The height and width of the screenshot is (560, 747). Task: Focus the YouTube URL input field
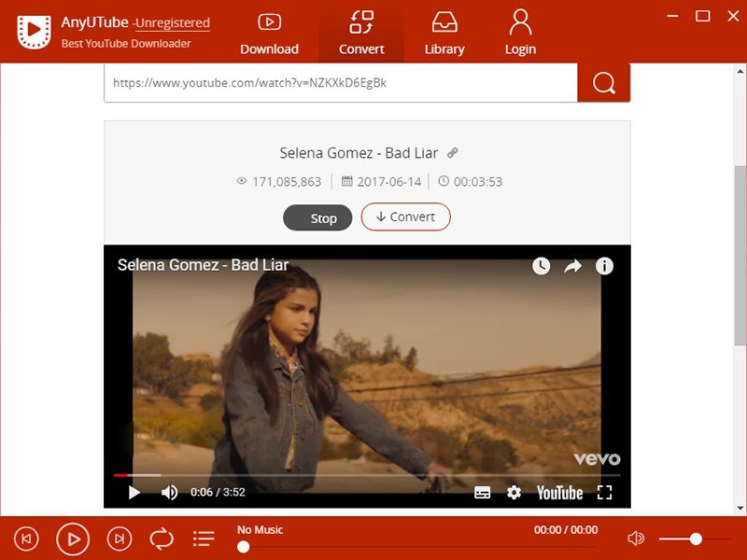point(341,83)
